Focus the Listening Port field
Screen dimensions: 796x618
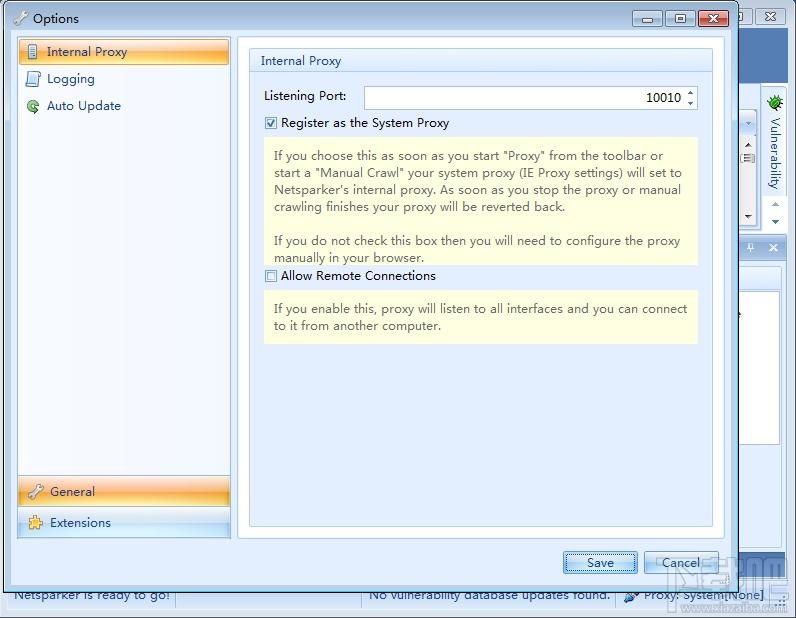click(524, 97)
